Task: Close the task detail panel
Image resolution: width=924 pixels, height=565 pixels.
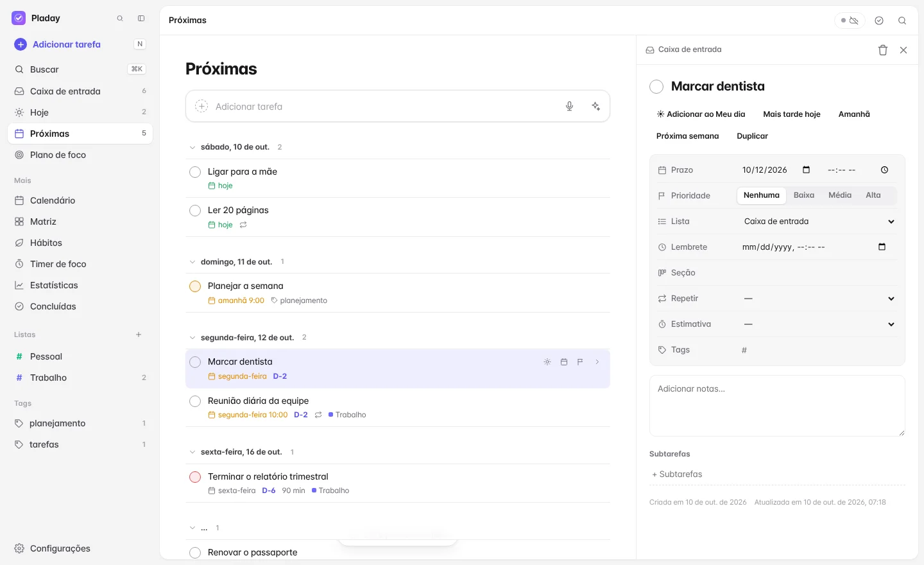Action: coord(903,50)
